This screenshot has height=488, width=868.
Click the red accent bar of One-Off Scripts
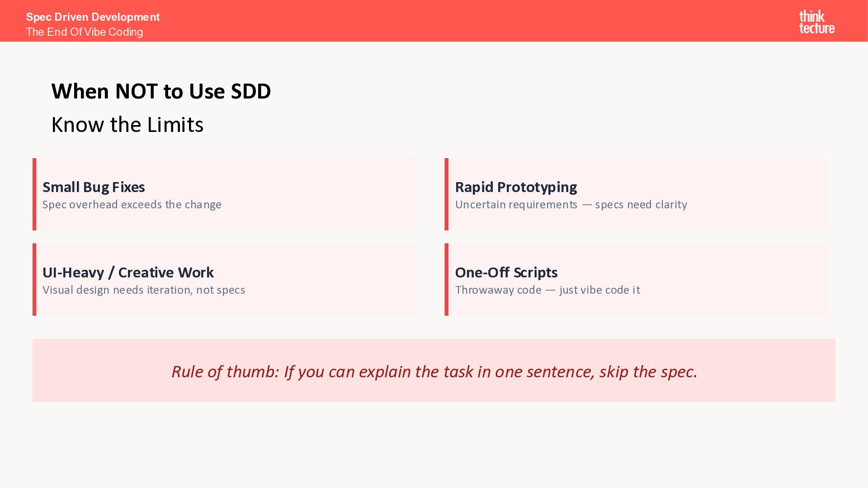[447, 280]
